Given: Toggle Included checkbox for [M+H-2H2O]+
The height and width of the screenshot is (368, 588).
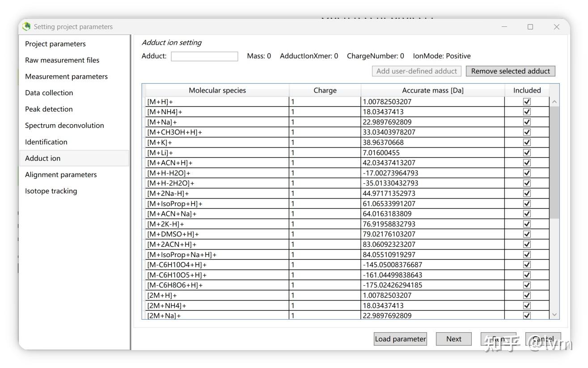Looking at the screenshot, I should point(527,183).
